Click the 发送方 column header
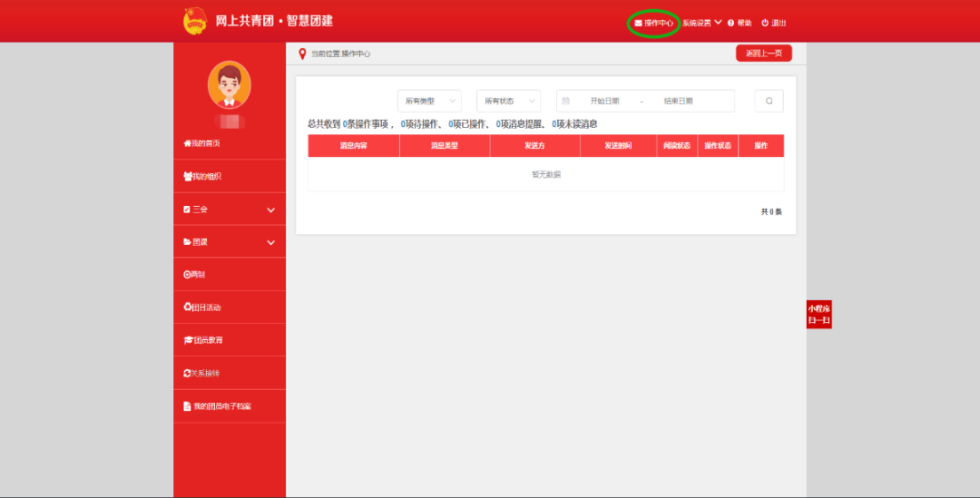Viewport: 980px width, 498px height. pos(535,145)
